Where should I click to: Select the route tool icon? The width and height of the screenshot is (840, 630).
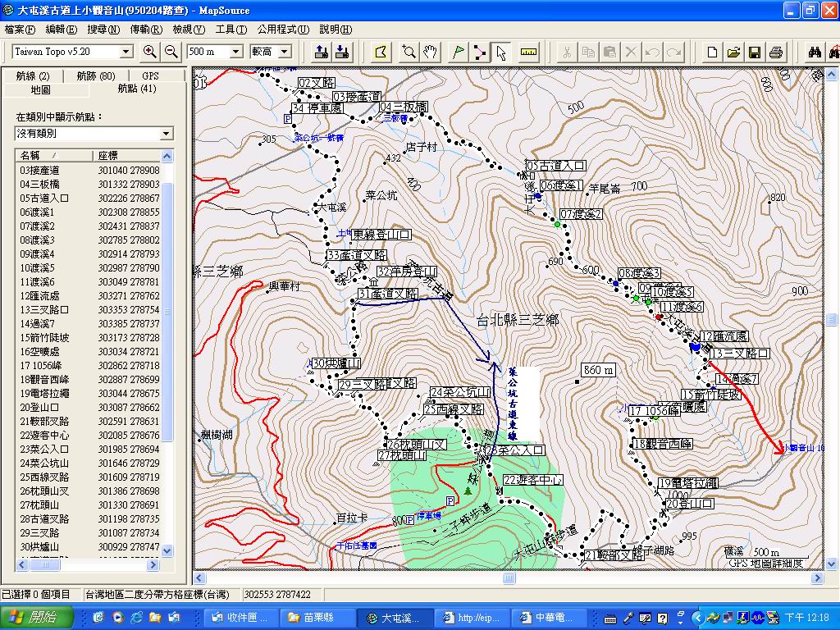479,52
